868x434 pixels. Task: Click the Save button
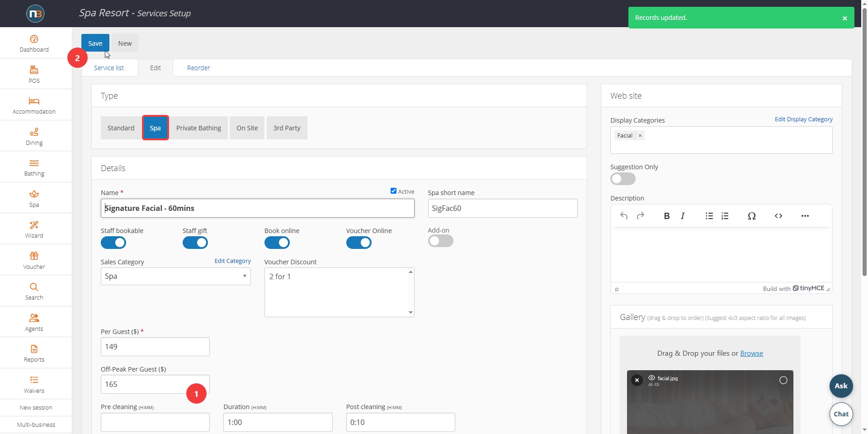[95, 43]
